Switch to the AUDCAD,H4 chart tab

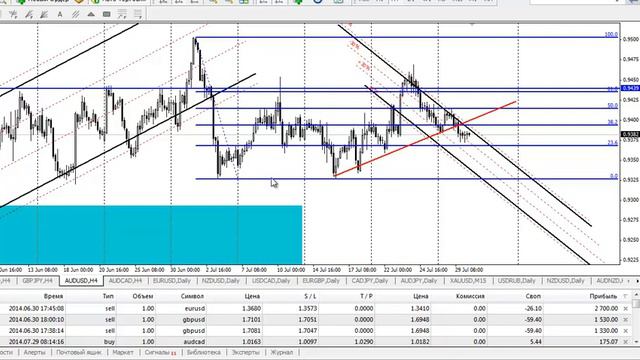pyautogui.click(x=125, y=281)
